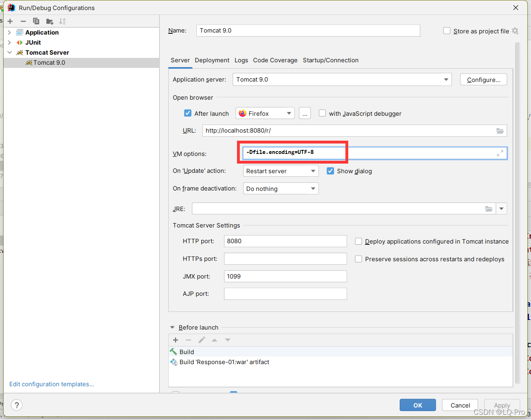
Task: Toggle Show dialog checkbox
Action: point(330,171)
